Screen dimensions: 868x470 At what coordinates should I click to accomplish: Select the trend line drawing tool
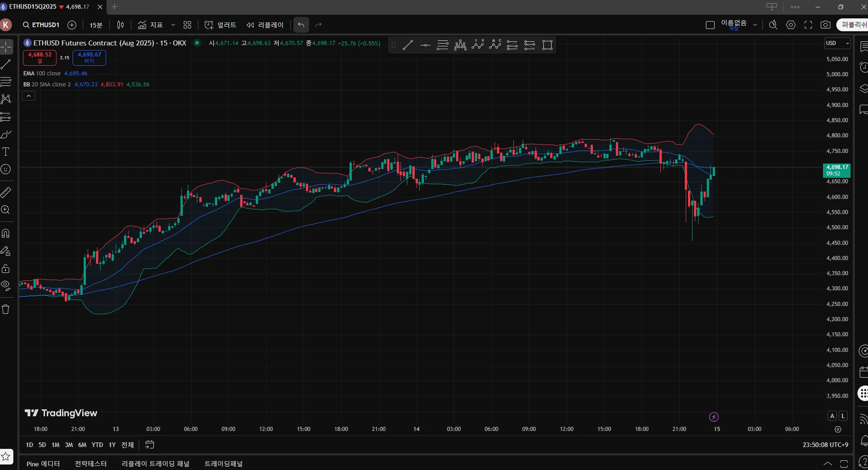[x=6, y=65]
